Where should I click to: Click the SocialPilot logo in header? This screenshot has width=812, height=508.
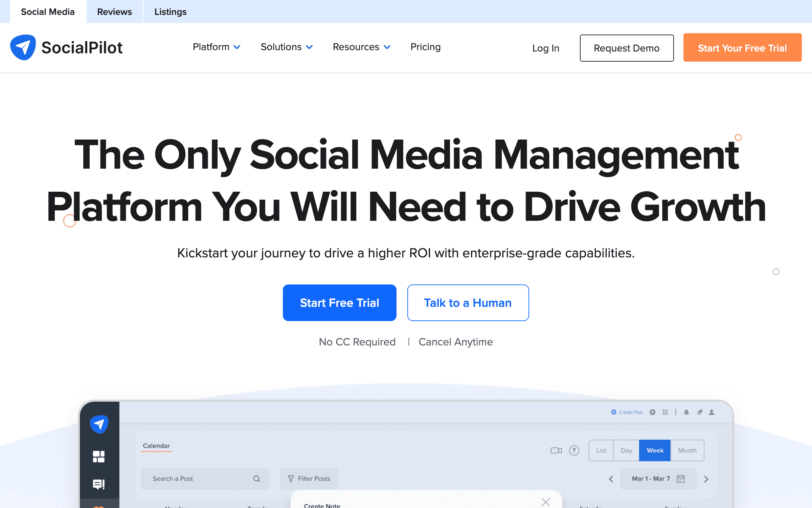(66, 47)
